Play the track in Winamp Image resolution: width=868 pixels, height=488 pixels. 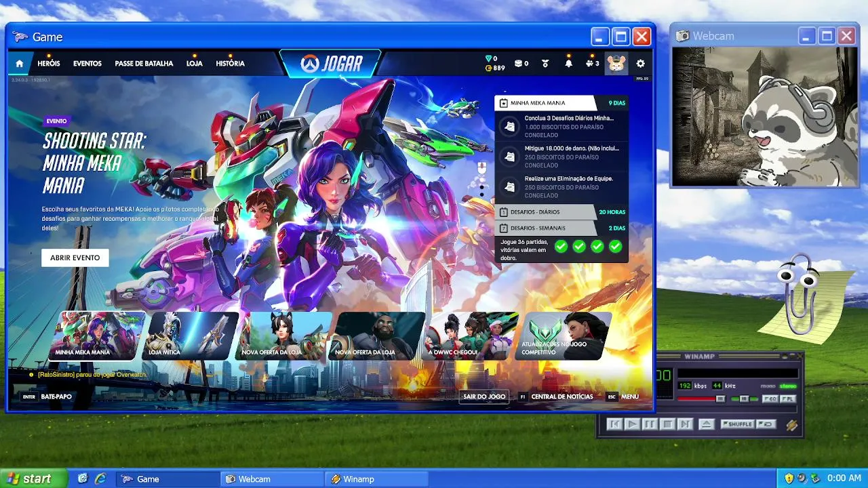point(631,424)
